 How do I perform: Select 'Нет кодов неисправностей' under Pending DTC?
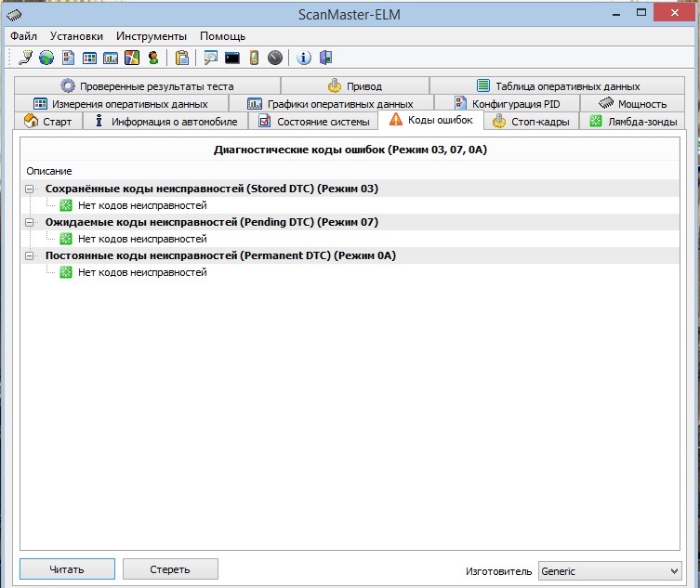[x=142, y=239]
